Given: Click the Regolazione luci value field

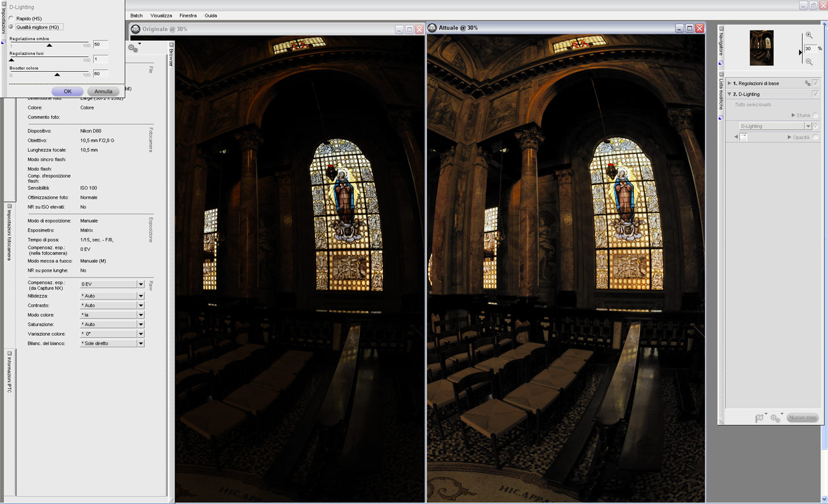Looking at the screenshot, I should coord(100,59).
